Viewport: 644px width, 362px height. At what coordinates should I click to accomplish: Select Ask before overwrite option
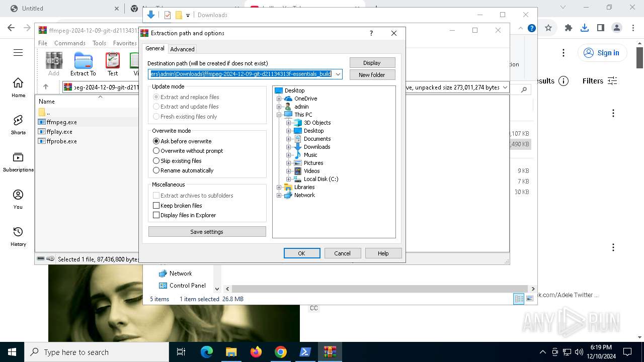[182, 141]
